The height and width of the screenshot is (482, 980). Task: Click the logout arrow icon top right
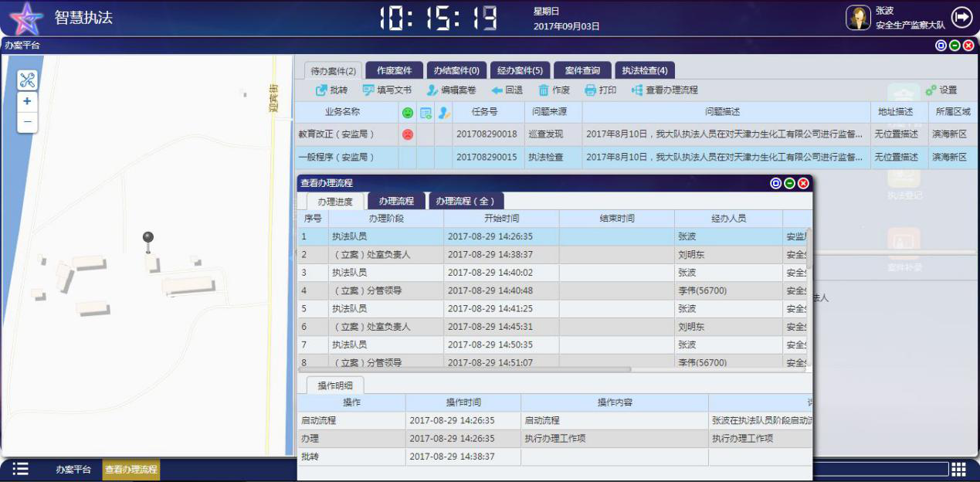coord(961,17)
